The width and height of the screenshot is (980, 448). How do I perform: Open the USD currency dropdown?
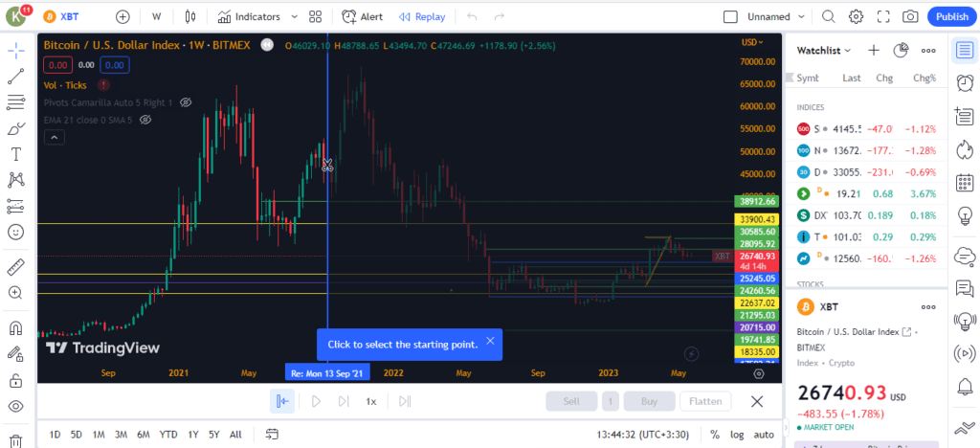(752, 42)
